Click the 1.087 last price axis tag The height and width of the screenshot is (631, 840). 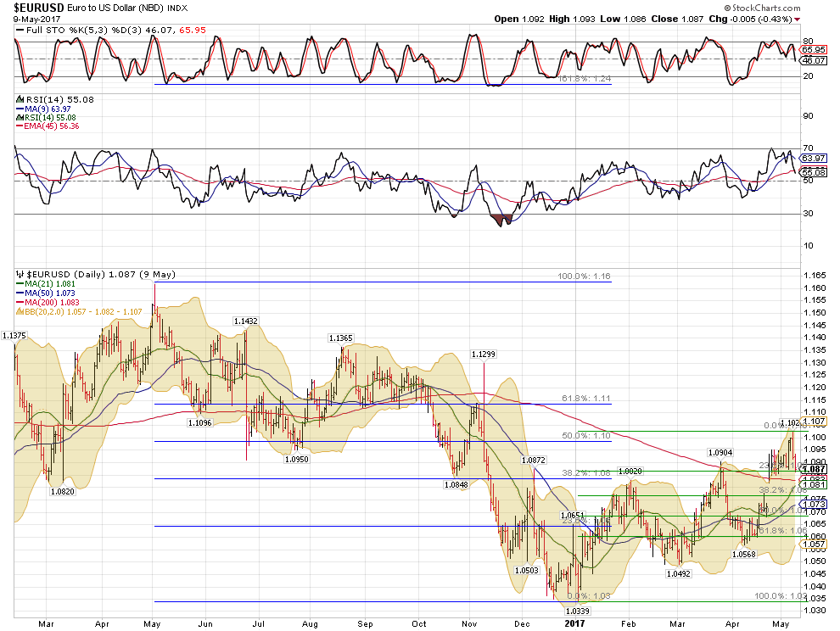813,469
